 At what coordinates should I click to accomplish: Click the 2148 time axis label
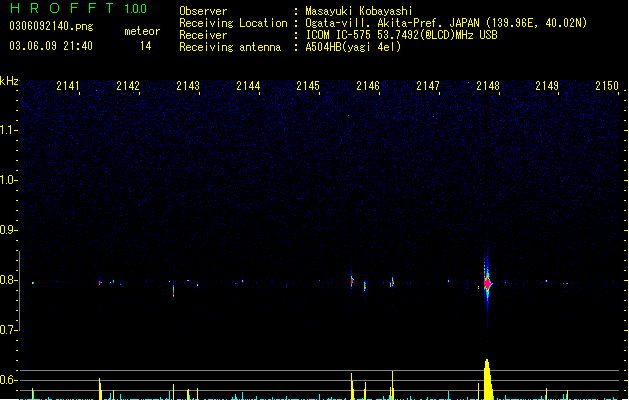coord(488,86)
